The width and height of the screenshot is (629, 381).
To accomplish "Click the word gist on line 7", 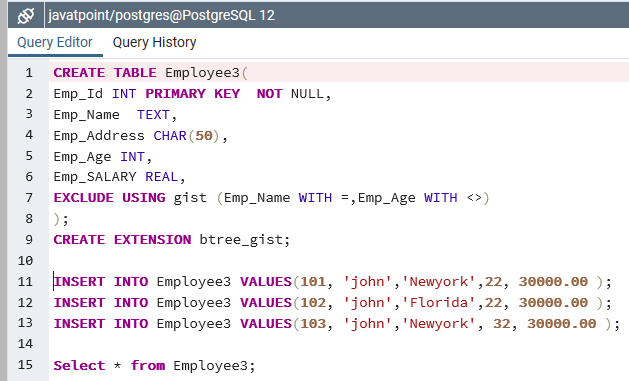I will (190, 198).
